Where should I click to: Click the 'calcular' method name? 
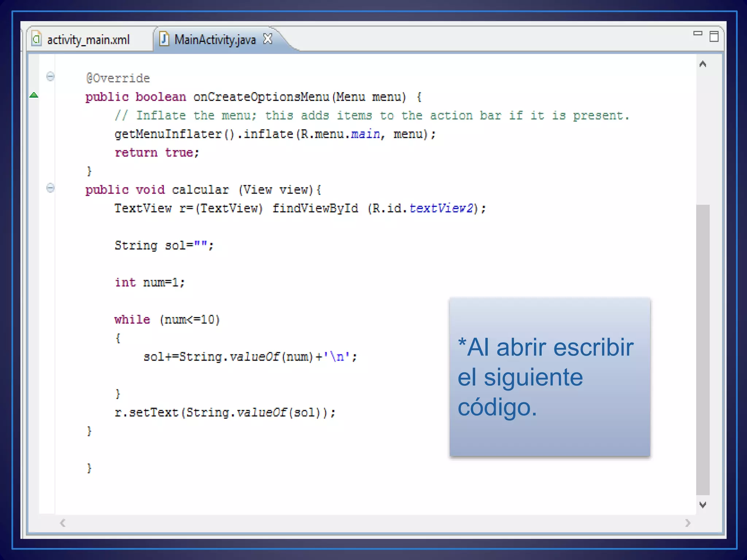pyautogui.click(x=200, y=190)
